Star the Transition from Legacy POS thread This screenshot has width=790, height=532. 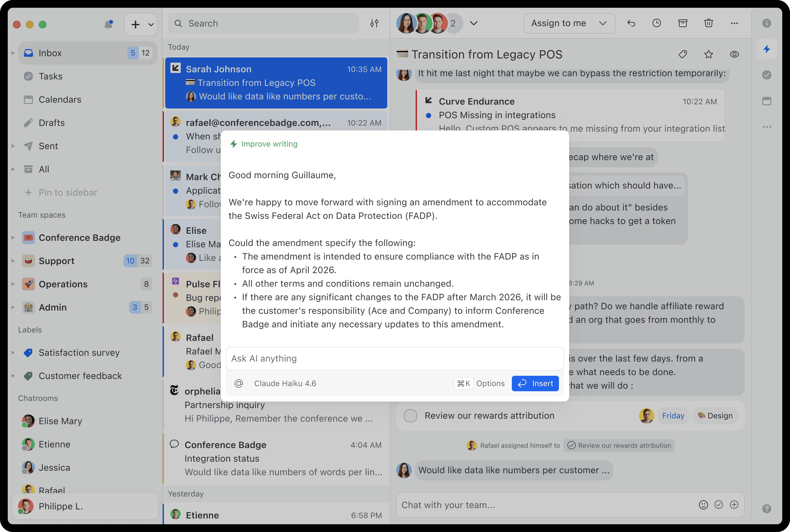point(708,54)
